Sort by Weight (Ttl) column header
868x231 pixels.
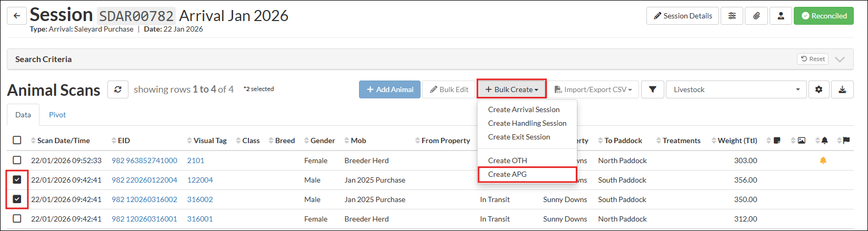[x=737, y=140]
